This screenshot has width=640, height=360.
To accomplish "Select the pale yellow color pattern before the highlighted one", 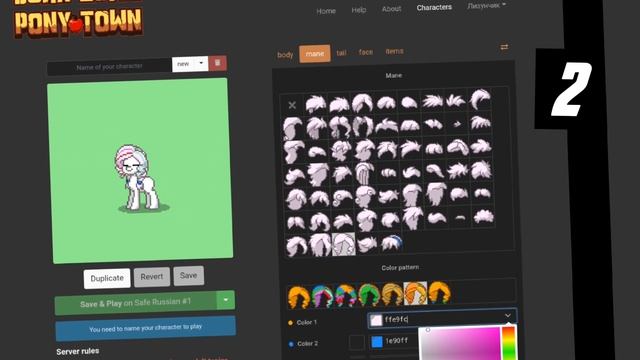I will point(392,293).
